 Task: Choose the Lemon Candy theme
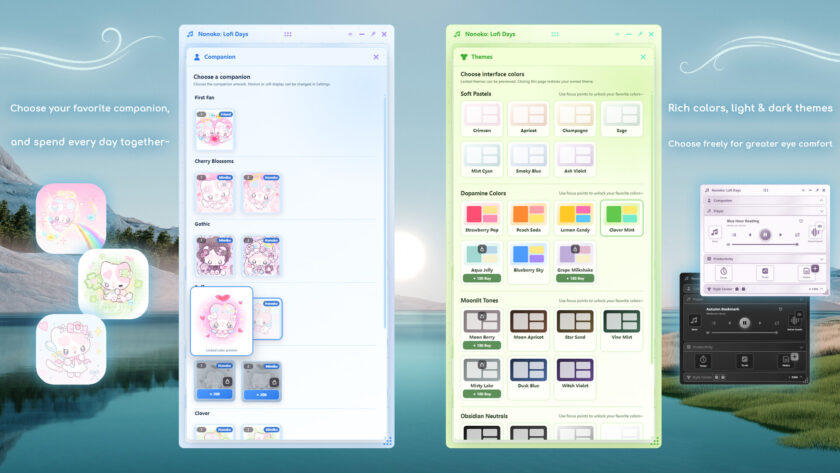(x=575, y=218)
